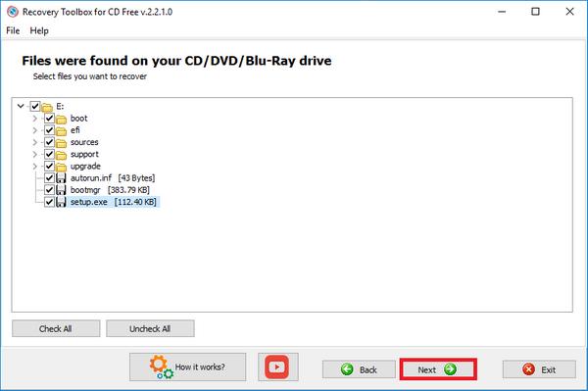Click the Recovery Toolbox app logo icon
Viewport: 588px width, 391px height.
[x=13, y=12]
